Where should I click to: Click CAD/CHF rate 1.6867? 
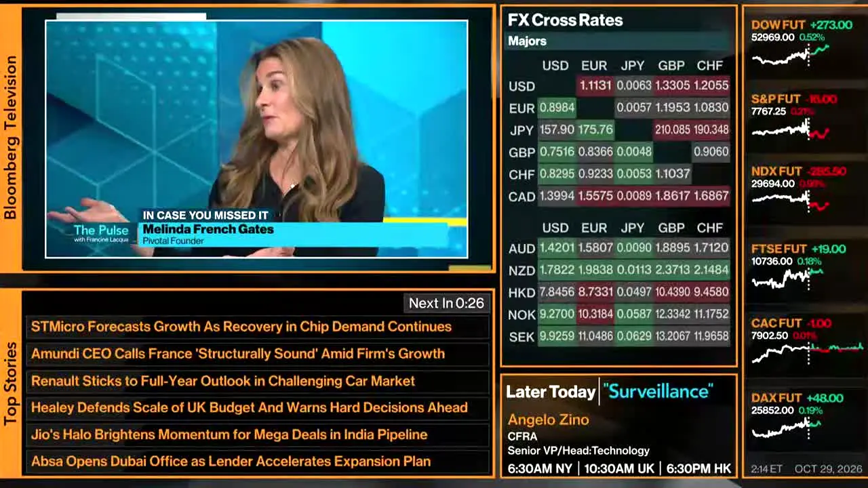[711, 196]
